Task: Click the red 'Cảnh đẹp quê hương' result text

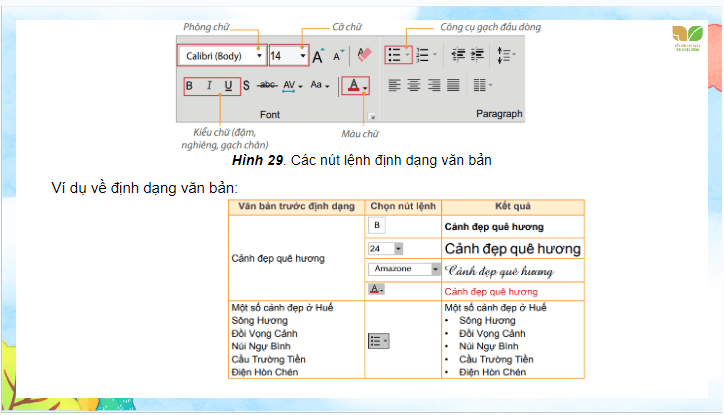Action: coord(491,292)
